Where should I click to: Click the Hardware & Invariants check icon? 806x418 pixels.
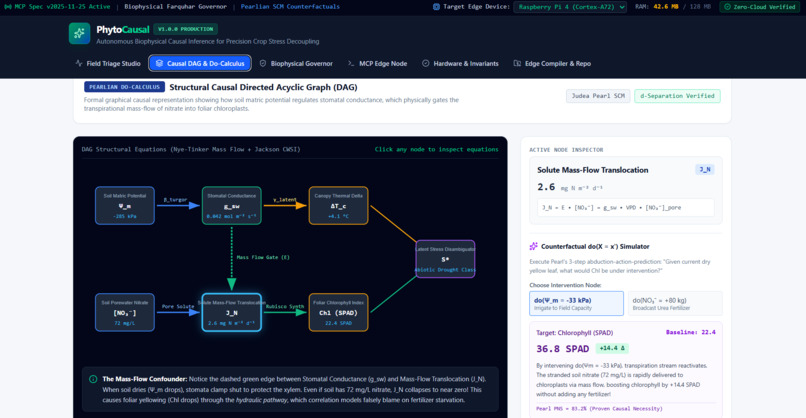426,63
